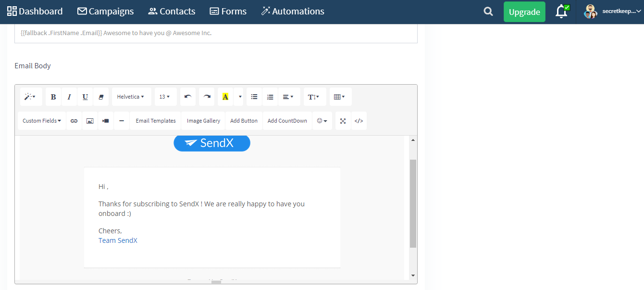Screen dimensions: 644x290
Task: Open the emoji picker dropdown
Action: click(x=322, y=121)
